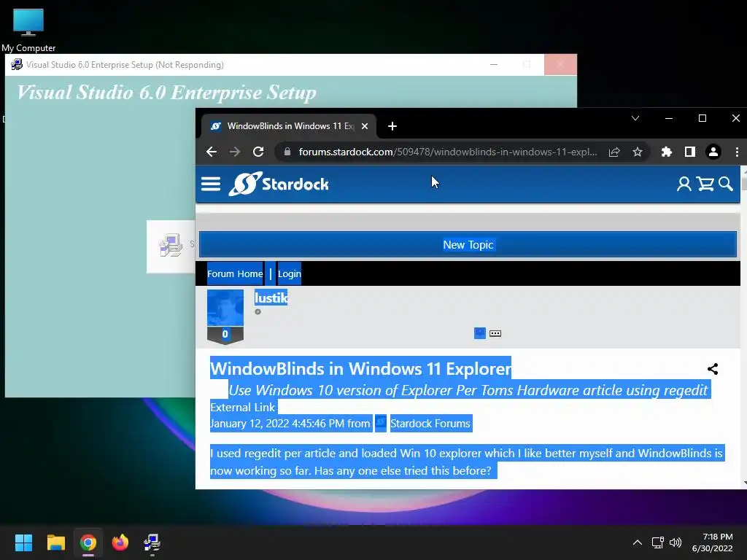747x560 pixels.
Task: Click subtitle Use Windows 10 version of Explorer
Action: click(469, 390)
